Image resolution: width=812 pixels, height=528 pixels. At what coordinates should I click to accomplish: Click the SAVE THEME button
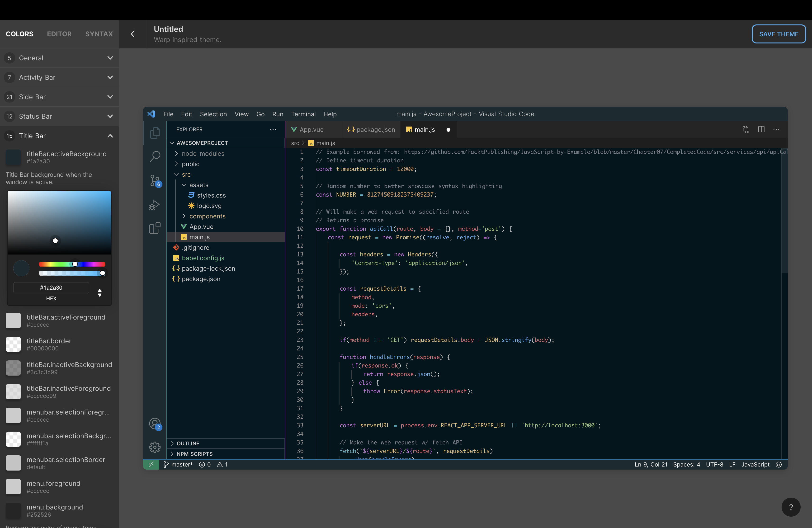pyautogui.click(x=779, y=34)
